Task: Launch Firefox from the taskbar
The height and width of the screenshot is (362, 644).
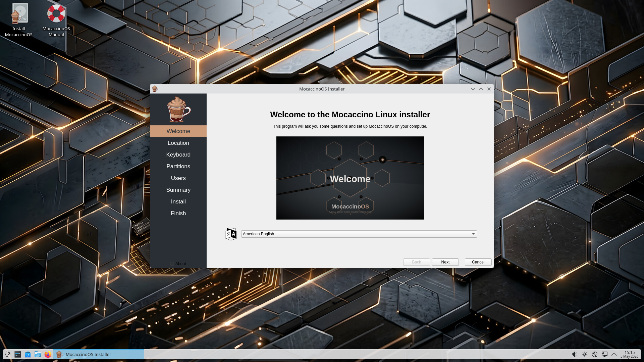Action: (48, 354)
